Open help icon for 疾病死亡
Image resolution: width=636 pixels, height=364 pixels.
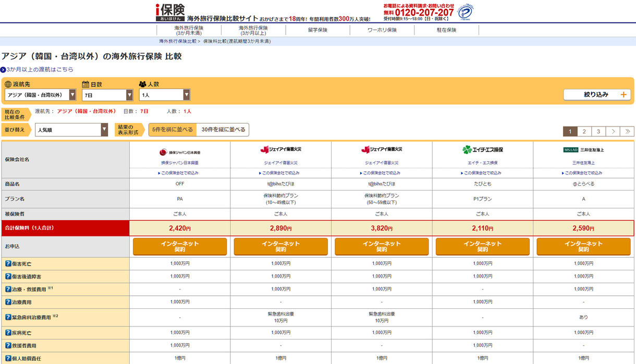tap(8, 332)
